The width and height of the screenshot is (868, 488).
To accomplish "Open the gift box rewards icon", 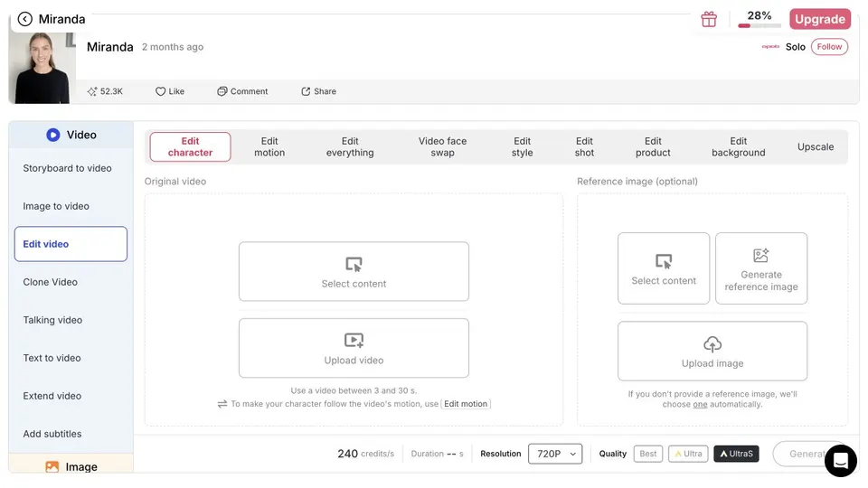I will (709, 19).
